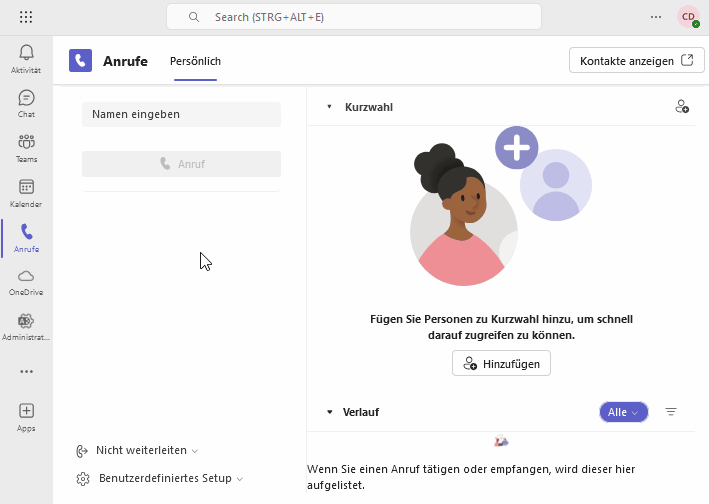
Task: Click the Anrufe page title
Action: [x=125, y=61]
